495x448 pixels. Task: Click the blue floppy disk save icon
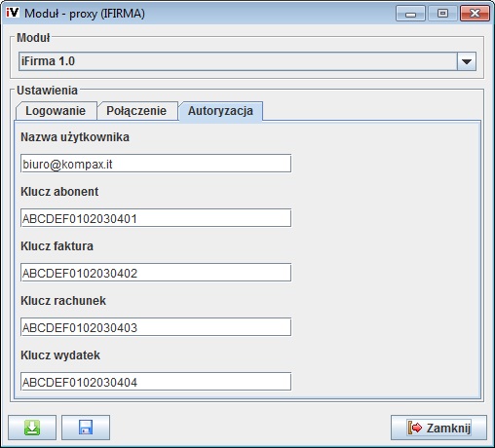86,428
